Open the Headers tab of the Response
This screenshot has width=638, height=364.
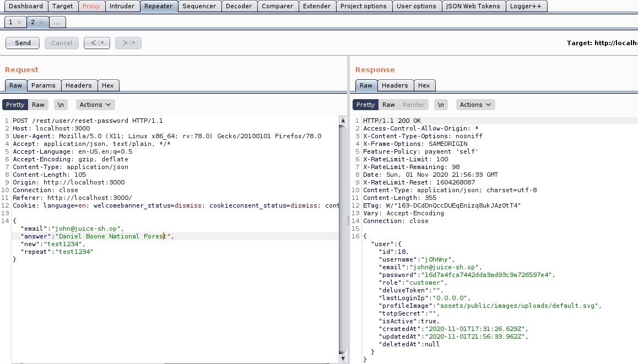click(395, 85)
